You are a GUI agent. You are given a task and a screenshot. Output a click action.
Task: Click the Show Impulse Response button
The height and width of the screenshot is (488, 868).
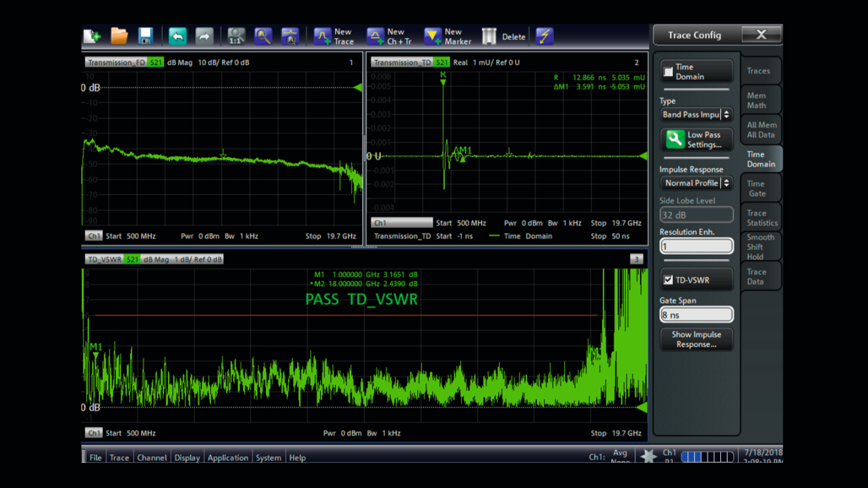pyautogui.click(x=696, y=340)
